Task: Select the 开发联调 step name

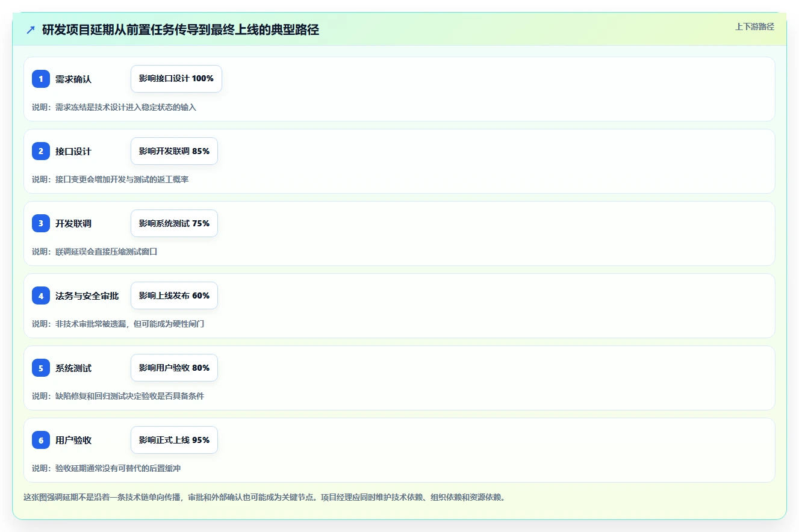Action: coord(73,223)
